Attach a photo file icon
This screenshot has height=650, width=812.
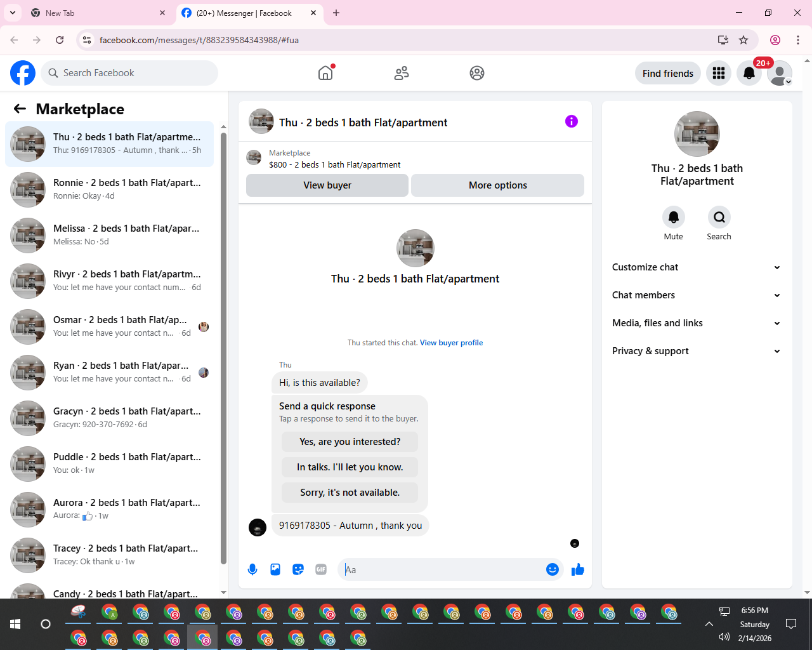(x=275, y=569)
